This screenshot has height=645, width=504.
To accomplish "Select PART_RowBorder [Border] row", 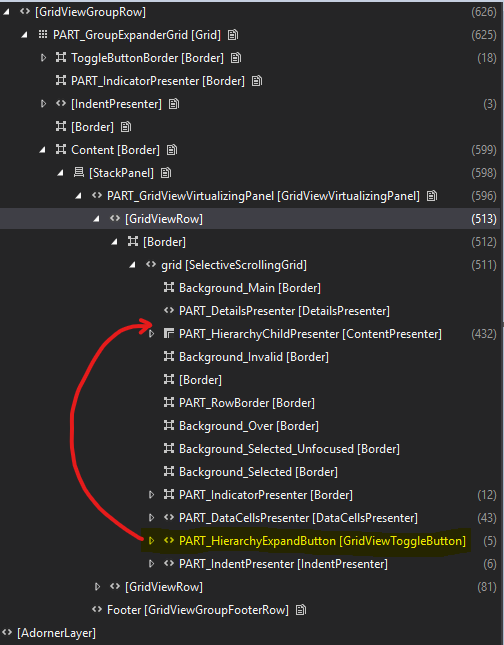I will click(250, 403).
